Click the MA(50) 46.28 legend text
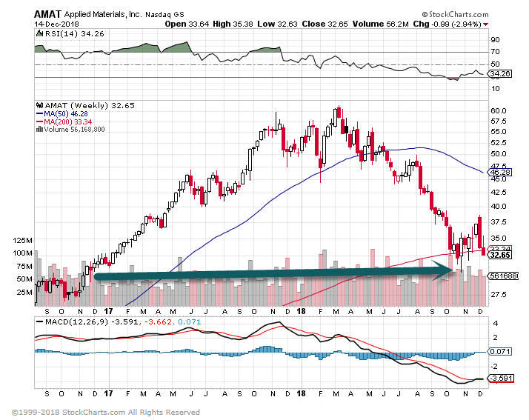Image resolution: width=529 pixels, height=420 pixels. (x=66, y=113)
